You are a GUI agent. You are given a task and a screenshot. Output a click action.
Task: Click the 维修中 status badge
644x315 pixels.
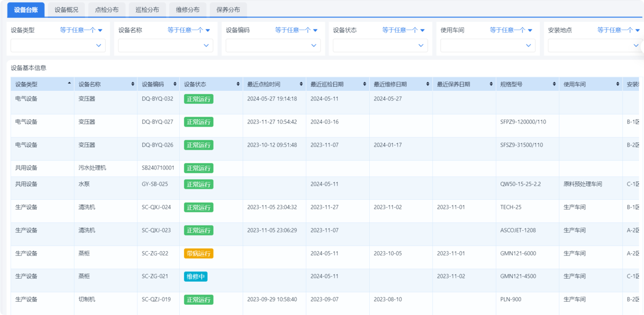click(195, 276)
